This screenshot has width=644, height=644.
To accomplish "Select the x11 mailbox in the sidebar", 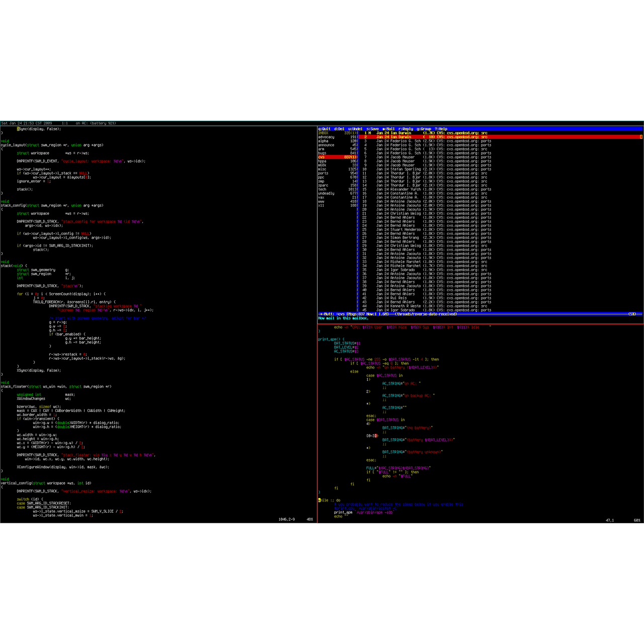I will 321,205.
